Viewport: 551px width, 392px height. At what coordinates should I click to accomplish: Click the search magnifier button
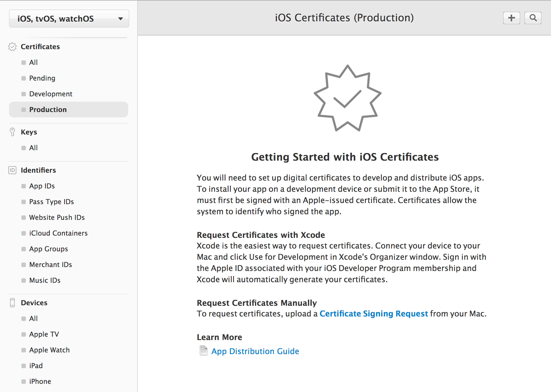[x=533, y=18]
